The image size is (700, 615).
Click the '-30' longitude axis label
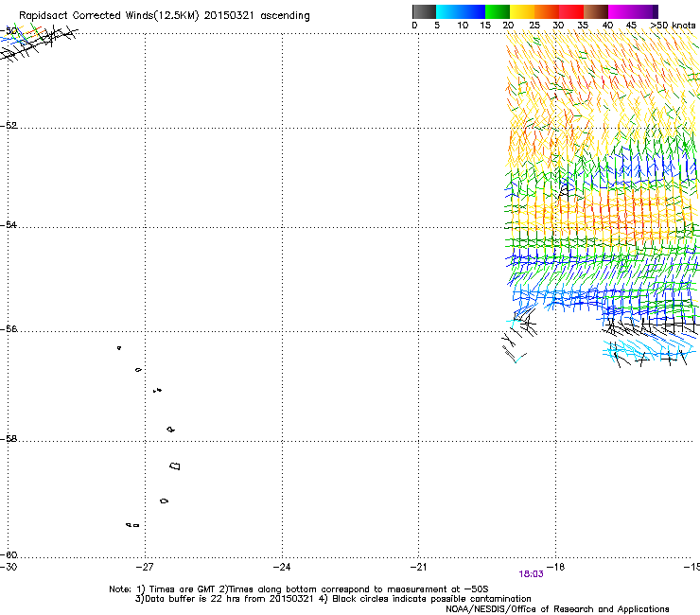9,567
